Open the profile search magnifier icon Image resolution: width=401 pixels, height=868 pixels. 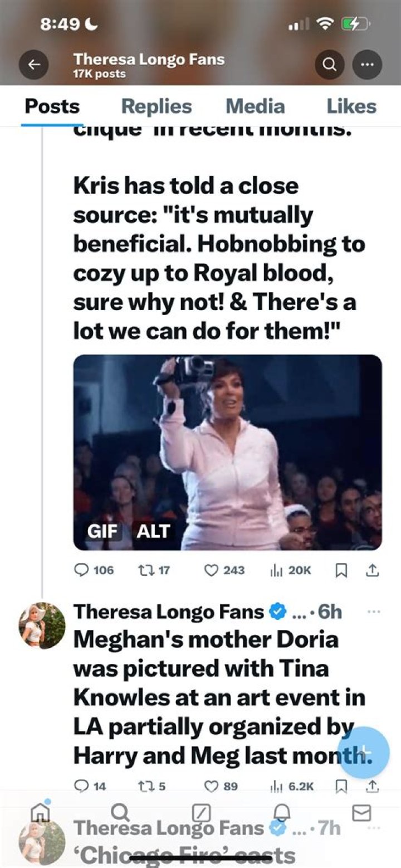click(x=329, y=65)
